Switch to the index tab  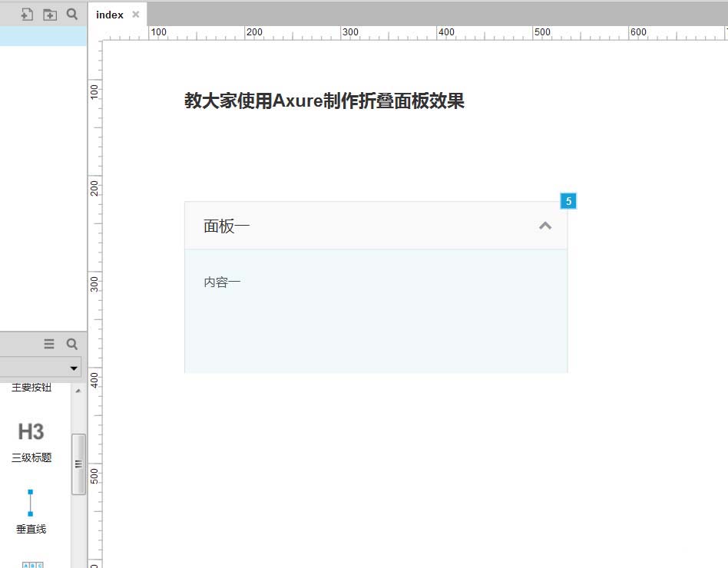coord(109,14)
